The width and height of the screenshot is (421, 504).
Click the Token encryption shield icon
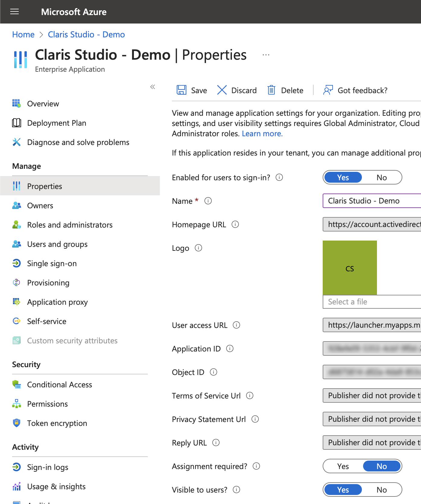pyautogui.click(x=17, y=423)
